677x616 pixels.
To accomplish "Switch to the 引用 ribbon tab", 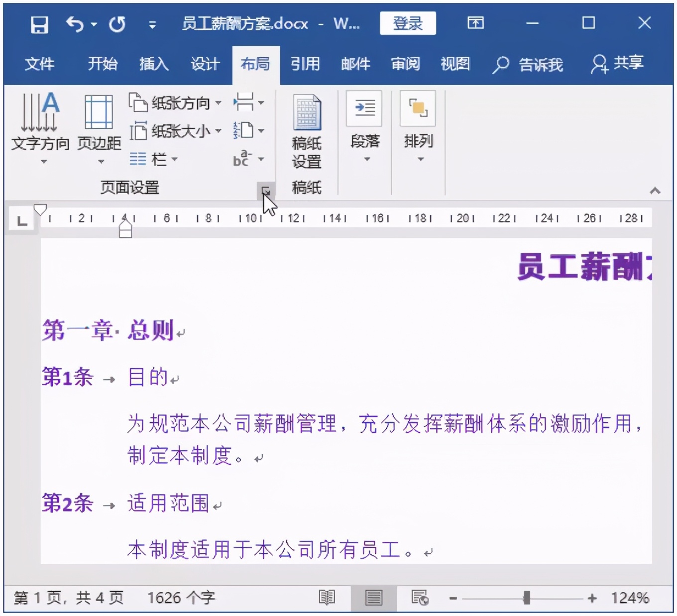I will pyautogui.click(x=305, y=64).
